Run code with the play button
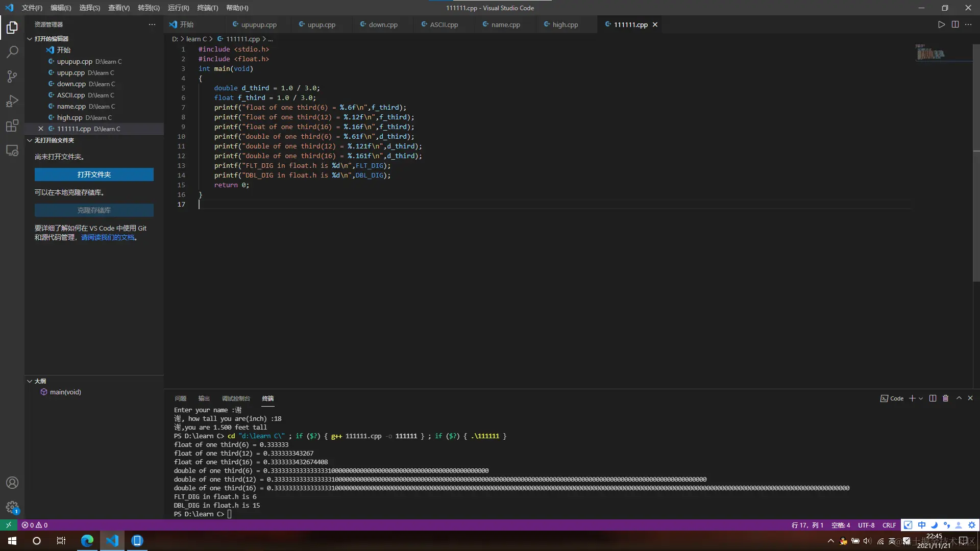The image size is (980, 551). (941, 24)
